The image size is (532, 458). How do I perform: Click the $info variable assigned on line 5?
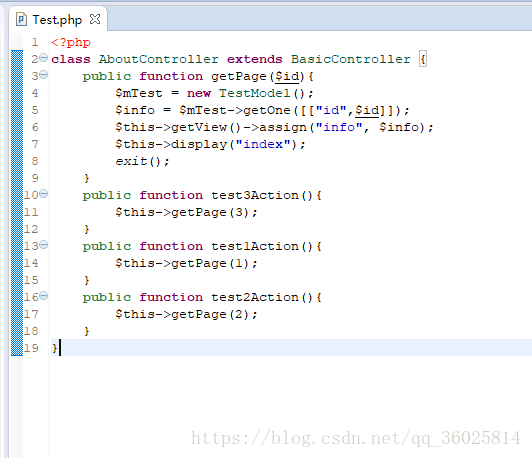[135, 111]
